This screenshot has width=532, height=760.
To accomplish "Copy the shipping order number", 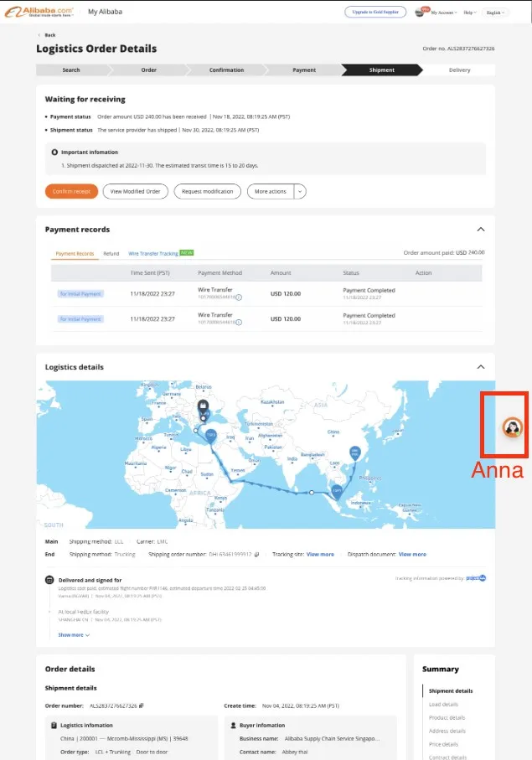I will [x=257, y=554].
